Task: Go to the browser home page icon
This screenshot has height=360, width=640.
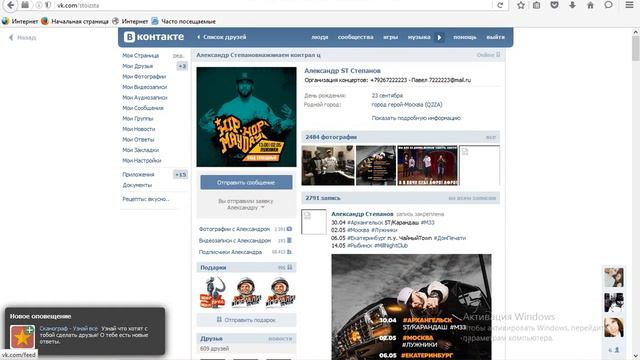Action: click(590, 5)
